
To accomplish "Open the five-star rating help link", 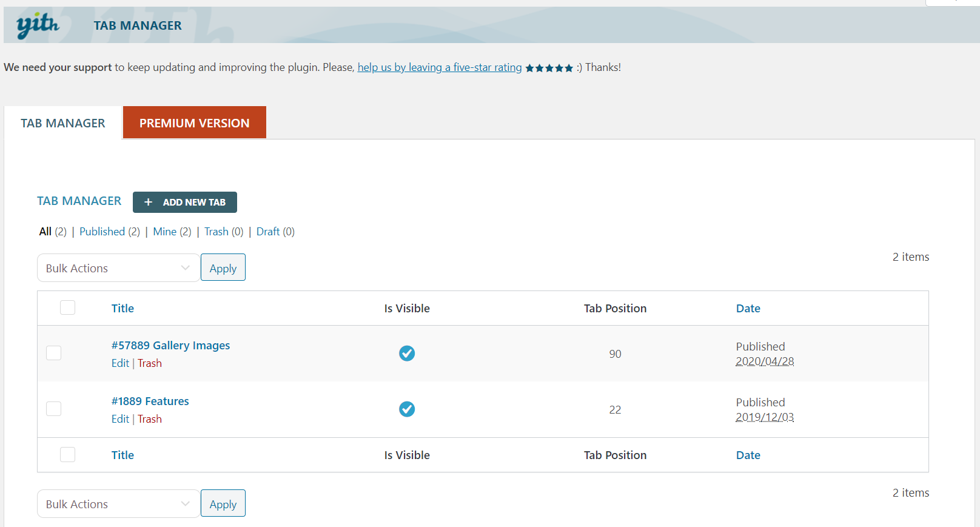I will coord(440,67).
